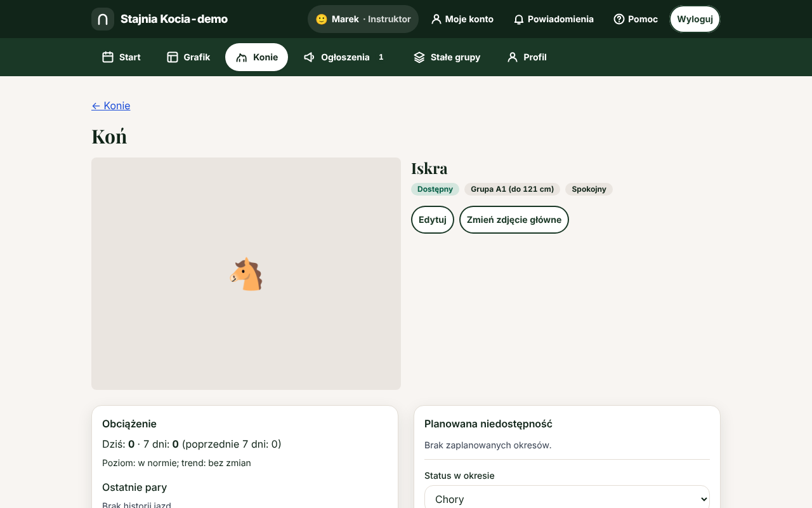
Task: Click the Edytuj button for Iskra
Action: coord(433,220)
